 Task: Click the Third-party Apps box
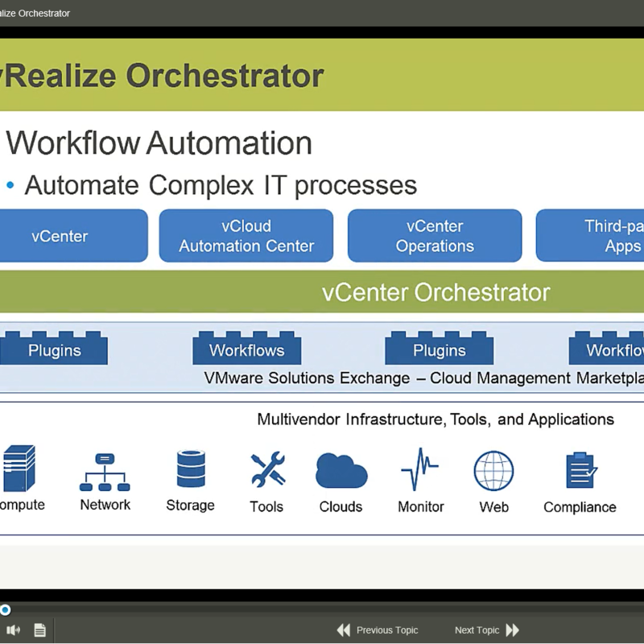(592, 236)
